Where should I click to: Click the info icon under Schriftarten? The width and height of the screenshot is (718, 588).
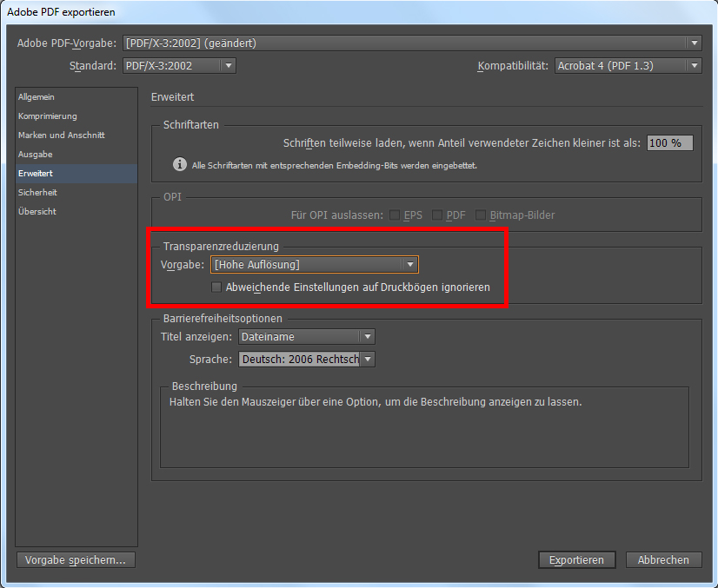[180, 164]
